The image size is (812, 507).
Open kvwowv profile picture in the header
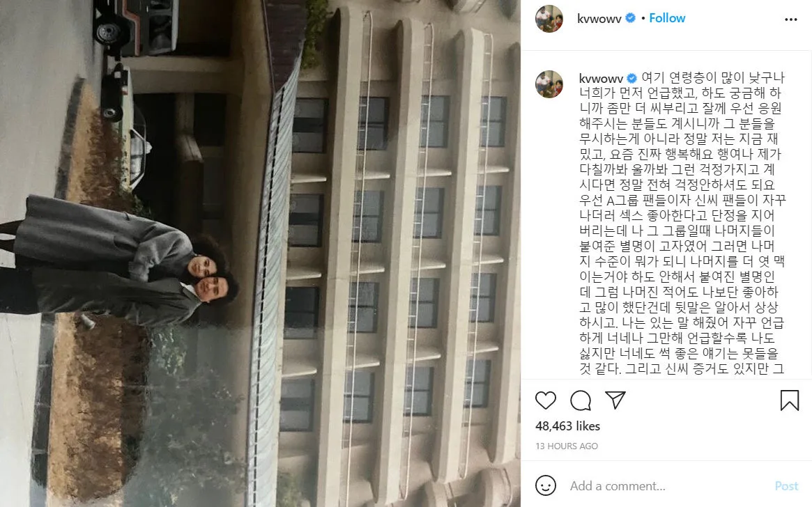(549, 19)
